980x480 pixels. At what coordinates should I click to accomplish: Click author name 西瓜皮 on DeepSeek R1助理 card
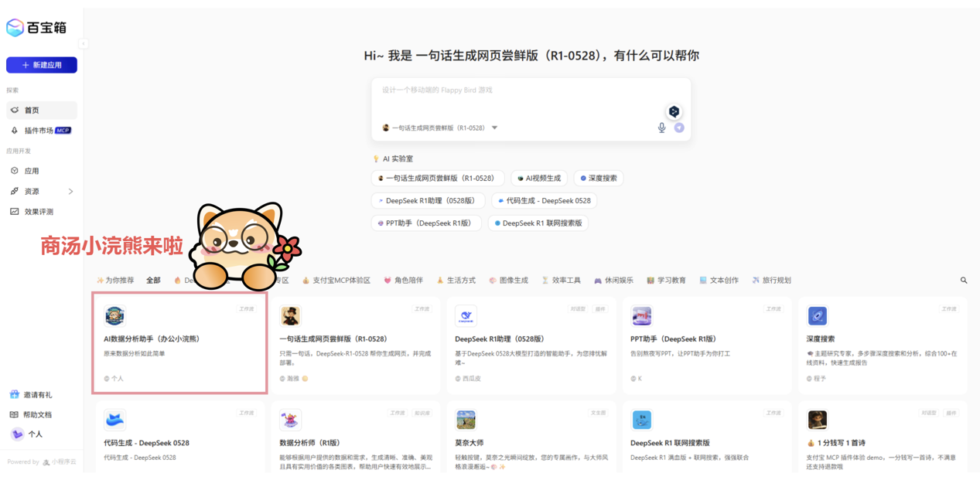tap(471, 379)
